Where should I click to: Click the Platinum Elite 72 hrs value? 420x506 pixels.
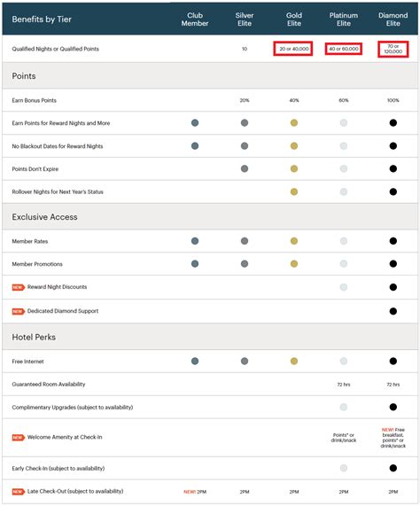coord(344,385)
